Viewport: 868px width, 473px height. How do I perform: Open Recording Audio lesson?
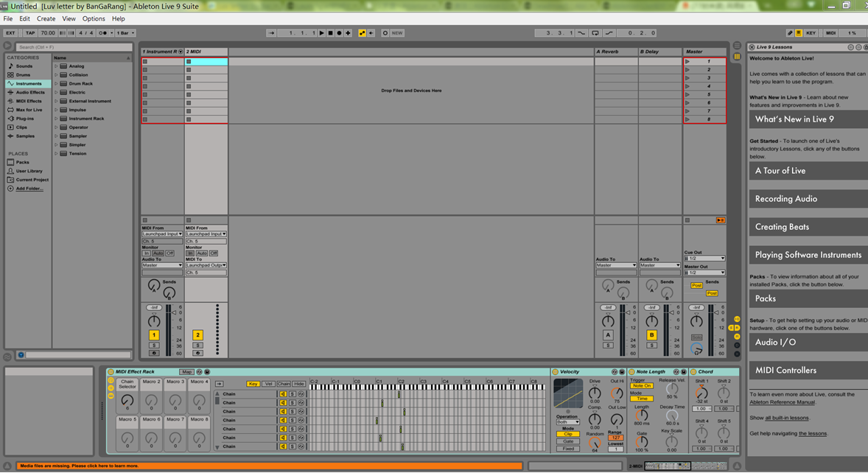808,199
